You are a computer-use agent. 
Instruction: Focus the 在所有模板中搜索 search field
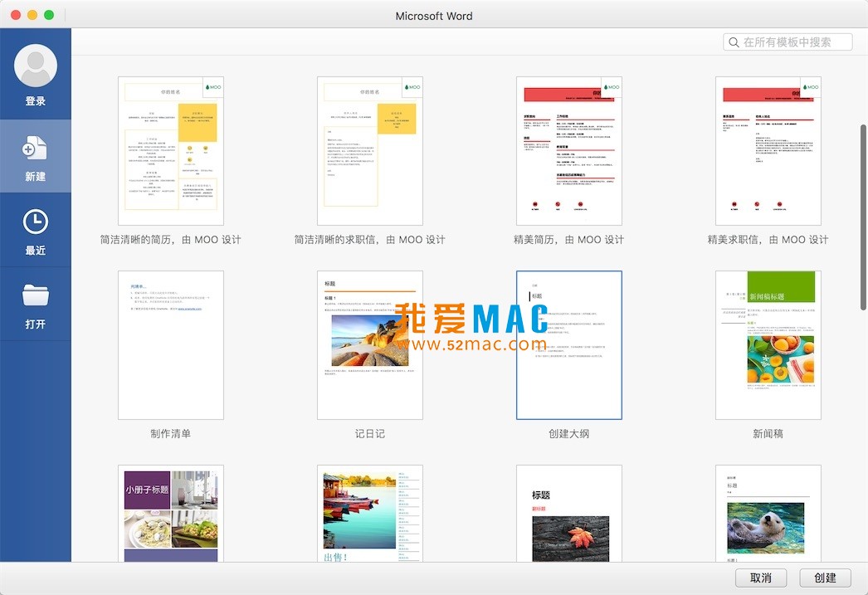[x=788, y=42]
